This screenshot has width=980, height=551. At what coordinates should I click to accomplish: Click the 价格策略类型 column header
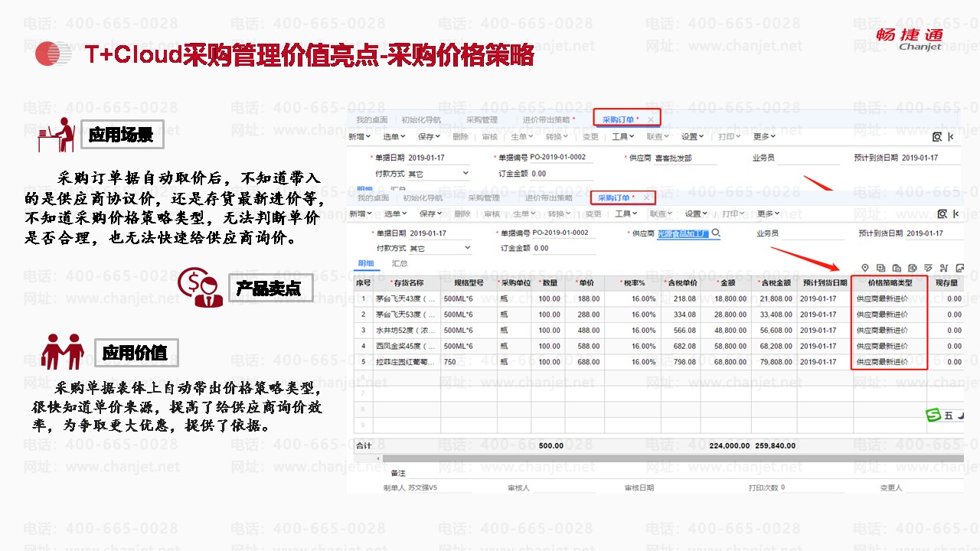[890, 283]
